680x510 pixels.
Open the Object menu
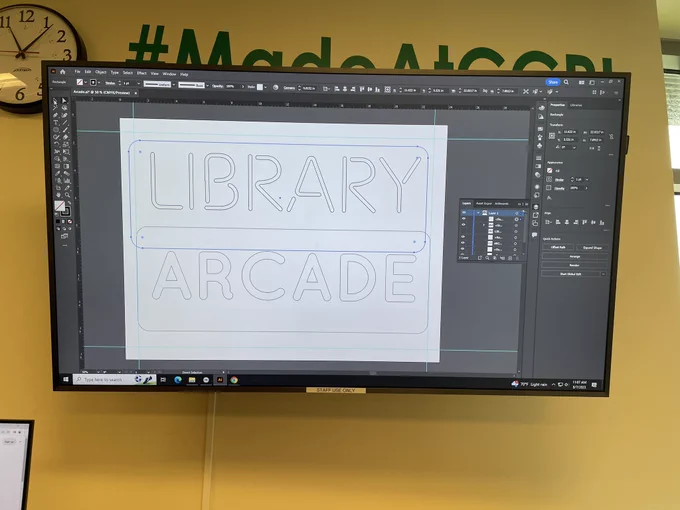(101, 72)
